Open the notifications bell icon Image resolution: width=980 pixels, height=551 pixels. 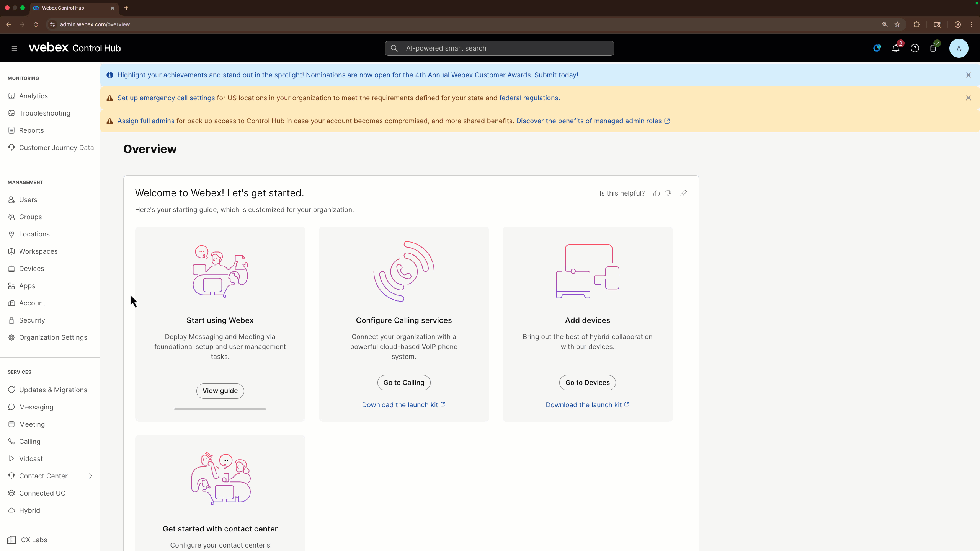click(x=895, y=48)
